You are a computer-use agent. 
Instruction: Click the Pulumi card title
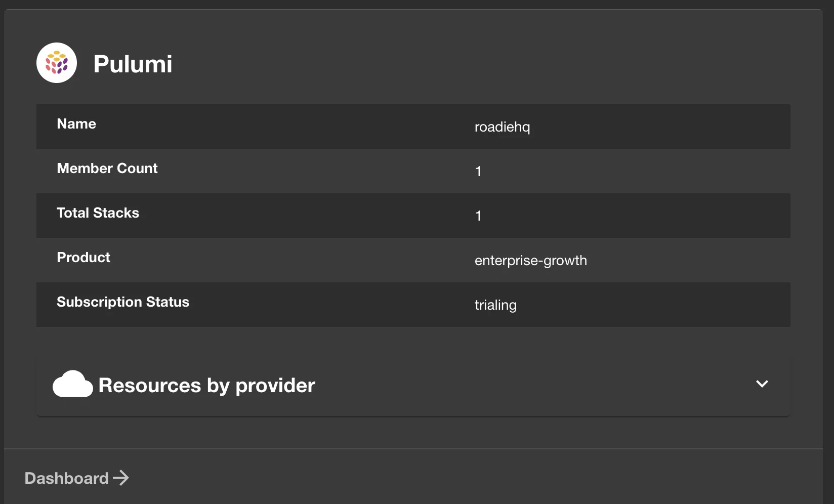point(133,64)
